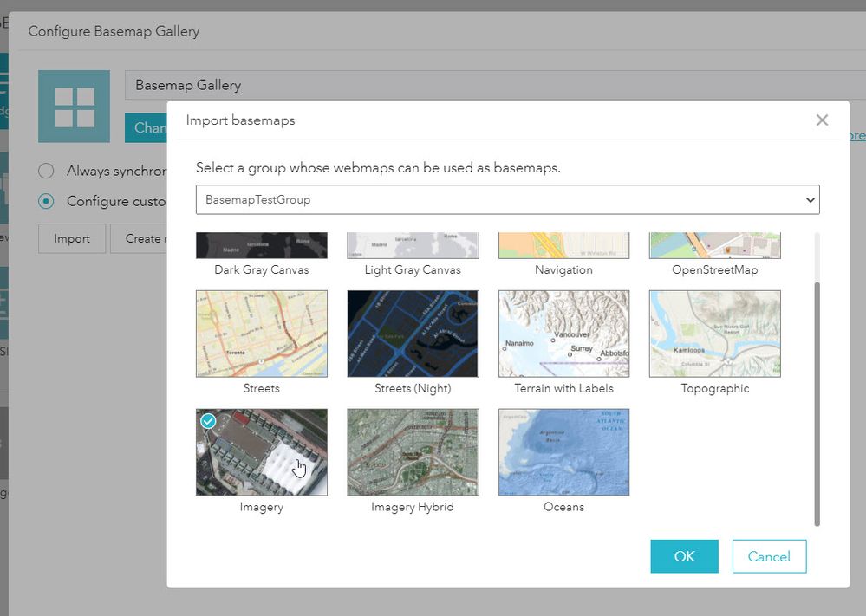Select the Streets (Night) basemap thumbnail
Image resolution: width=866 pixels, height=616 pixels.
point(413,334)
